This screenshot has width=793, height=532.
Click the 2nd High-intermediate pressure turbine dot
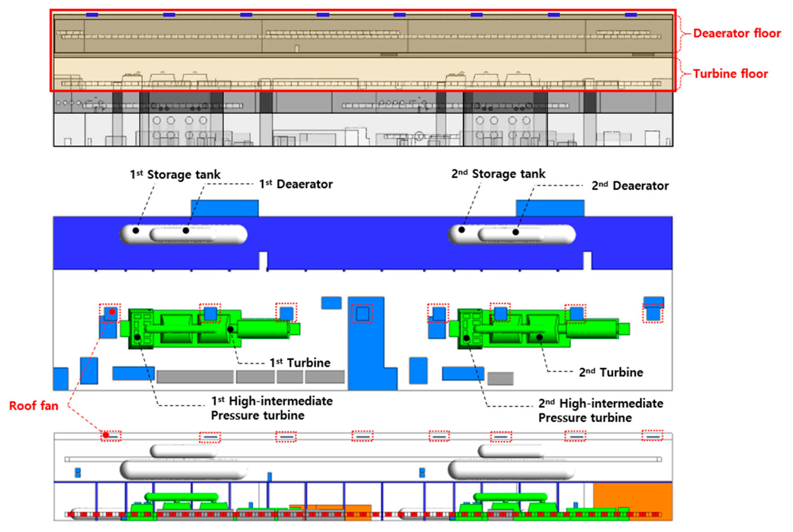[x=467, y=338]
